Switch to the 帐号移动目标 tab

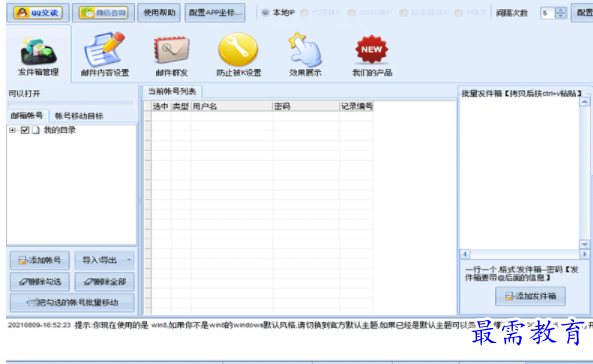tap(79, 116)
